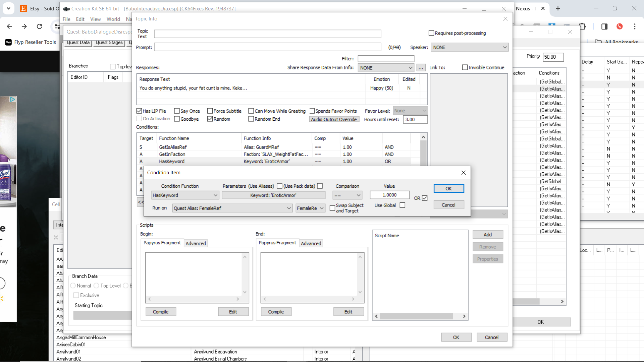Toggle Can Move While Greeting
The image size is (644, 362).
[251, 111]
